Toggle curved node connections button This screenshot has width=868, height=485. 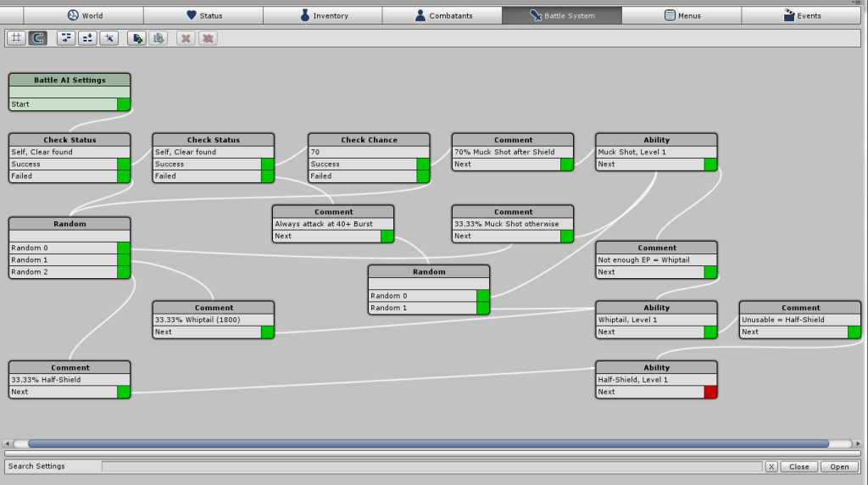click(37, 38)
